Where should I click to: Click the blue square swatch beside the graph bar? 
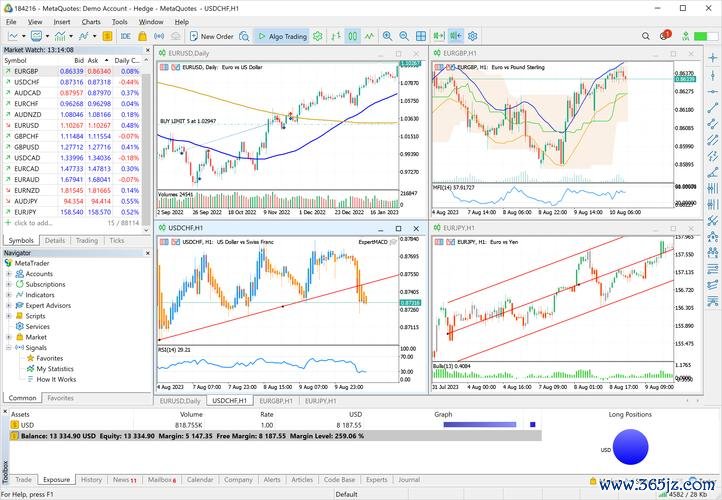pos(533,424)
